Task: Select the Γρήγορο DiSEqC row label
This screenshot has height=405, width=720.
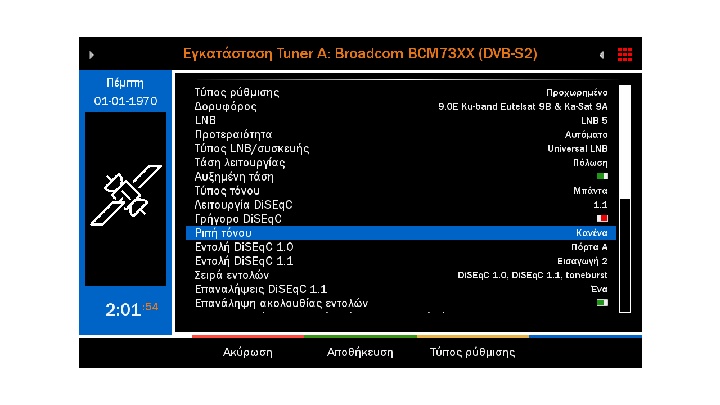Action: coord(238,219)
